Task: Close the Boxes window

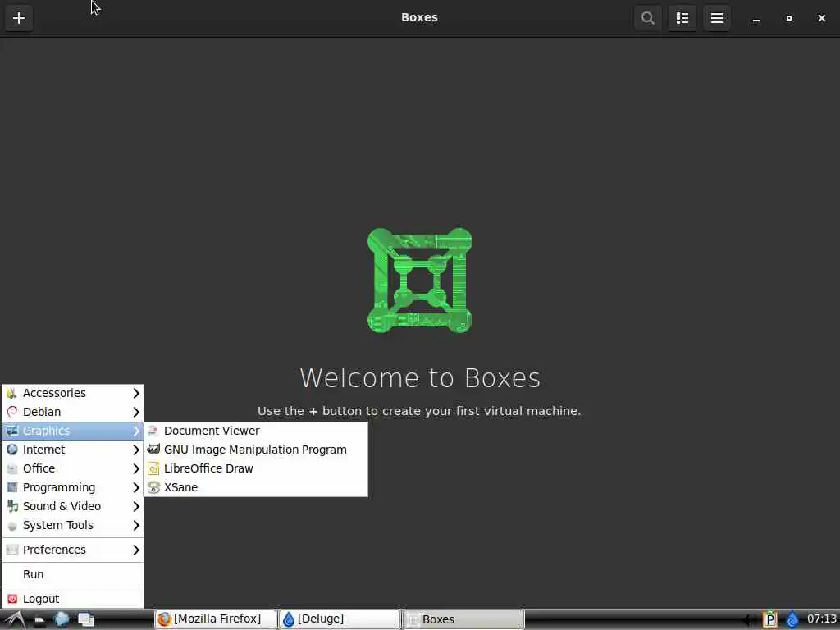Action: click(822, 18)
